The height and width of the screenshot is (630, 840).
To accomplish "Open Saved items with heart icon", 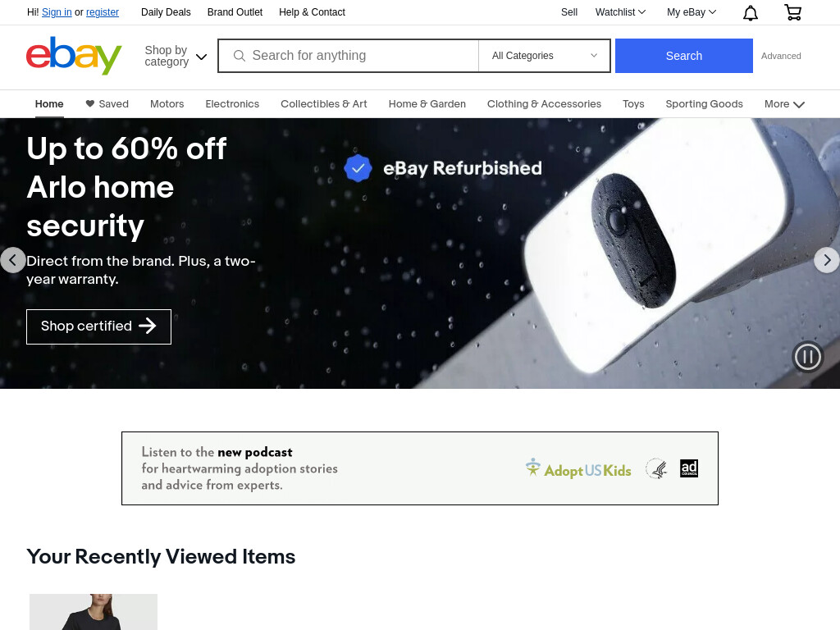I will pyautogui.click(x=107, y=104).
